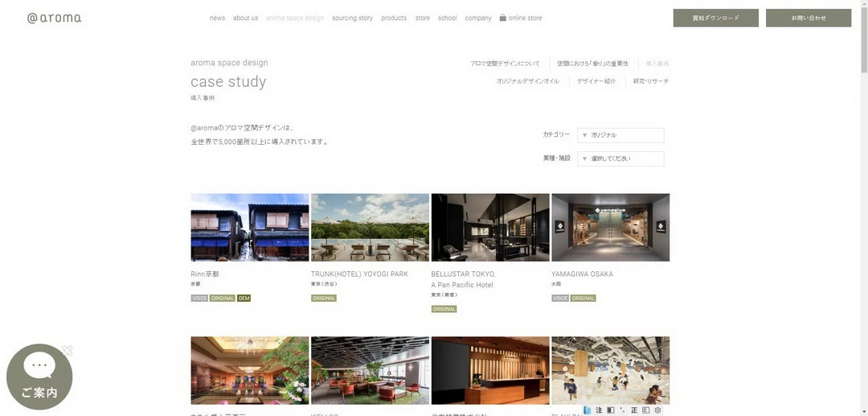868x416 pixels.
Task: Open 研究・リサーチ link
Action: [651, 81]
